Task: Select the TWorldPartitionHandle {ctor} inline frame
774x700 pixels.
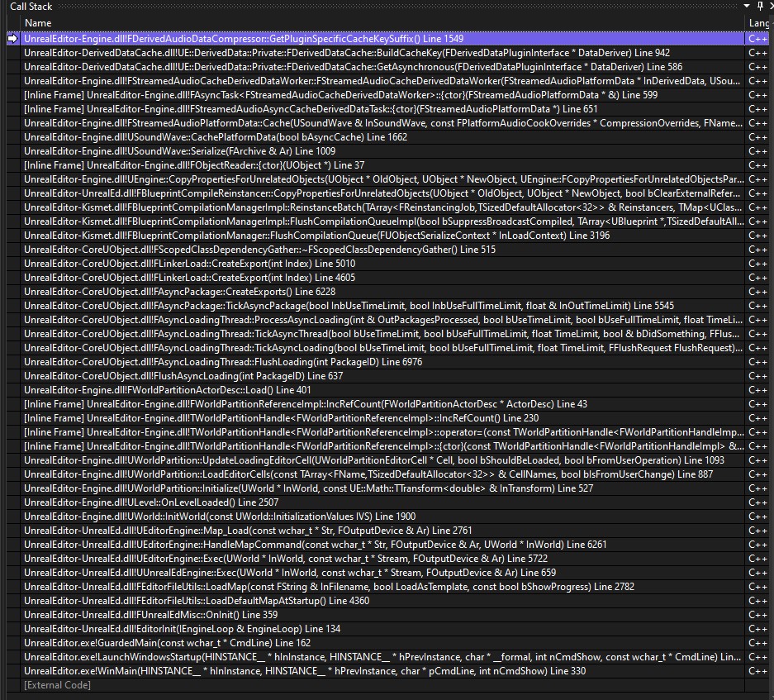Action: click(382, 446)
